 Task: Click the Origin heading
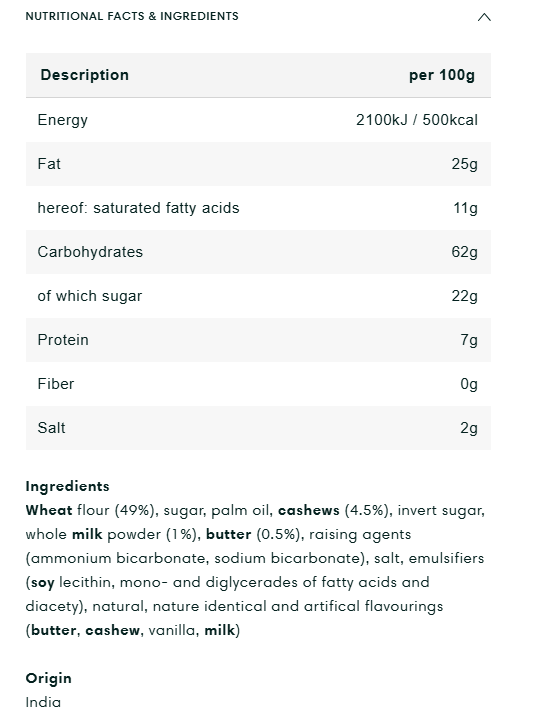tap(48, 678)
